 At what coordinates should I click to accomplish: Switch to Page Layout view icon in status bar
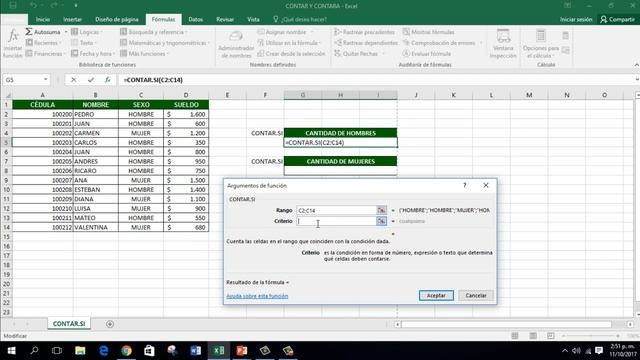click(x=533, y=336)
